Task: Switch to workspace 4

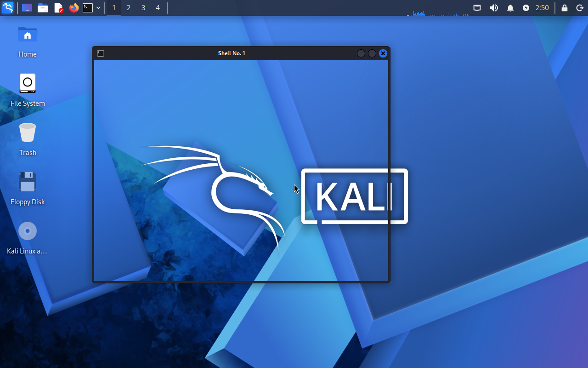Action: tap(158, 8)
